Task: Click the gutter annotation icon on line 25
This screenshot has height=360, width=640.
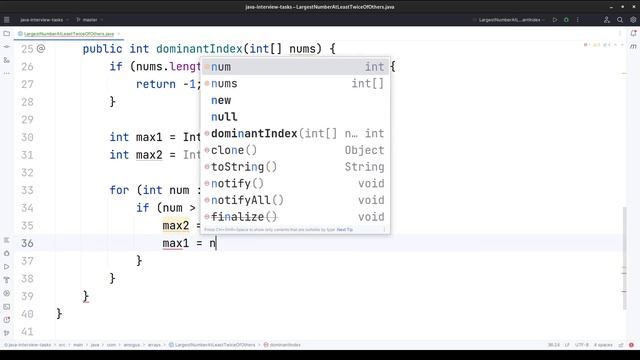Action: [41, 49]
